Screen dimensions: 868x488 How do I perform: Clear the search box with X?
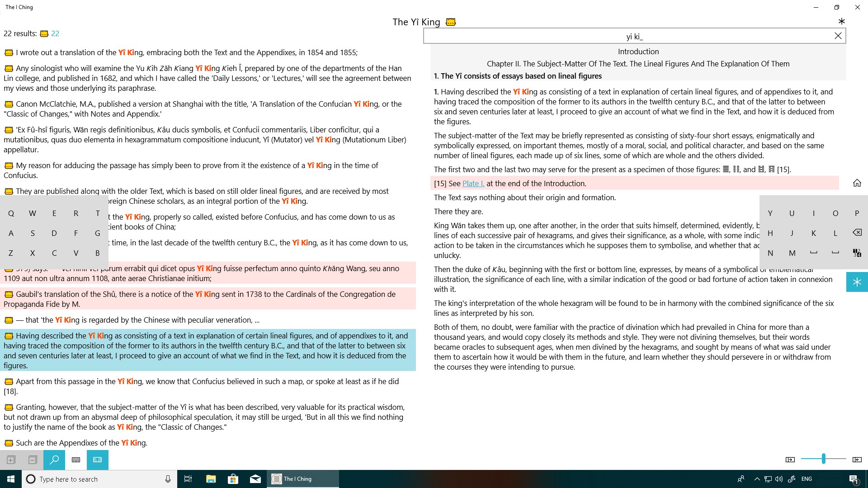(838, 36)
